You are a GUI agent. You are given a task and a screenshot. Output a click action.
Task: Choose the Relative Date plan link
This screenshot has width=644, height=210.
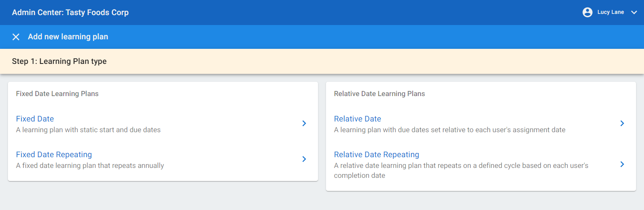click(x=357, y=119)
